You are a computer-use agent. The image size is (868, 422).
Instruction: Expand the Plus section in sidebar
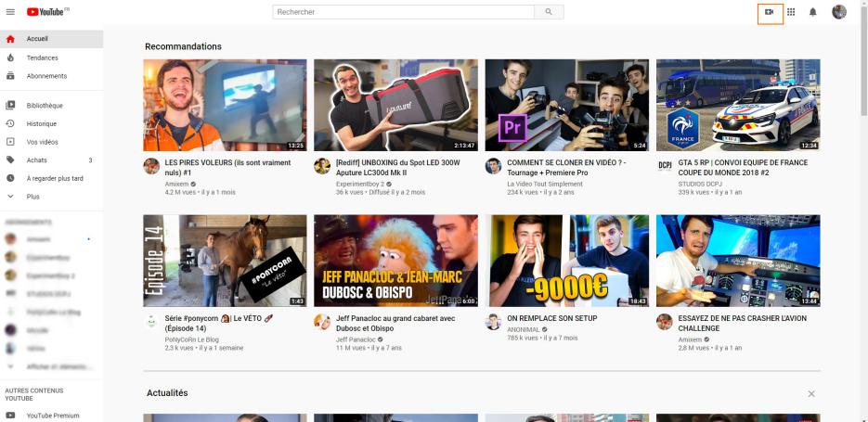pos(33,197)
